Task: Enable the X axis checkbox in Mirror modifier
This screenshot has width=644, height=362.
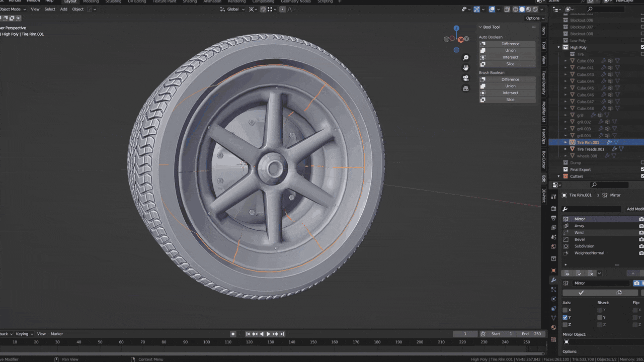Action: coord(565,310)
